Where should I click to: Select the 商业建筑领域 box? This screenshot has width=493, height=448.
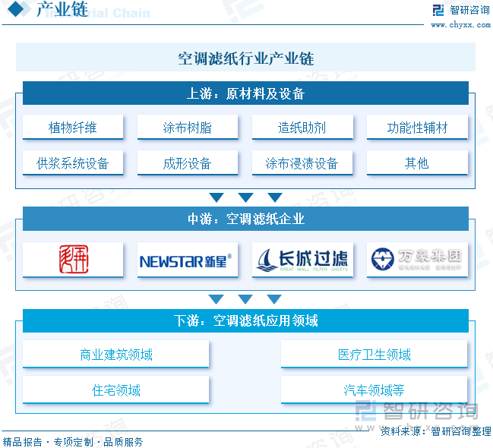[x=115, y=355]
